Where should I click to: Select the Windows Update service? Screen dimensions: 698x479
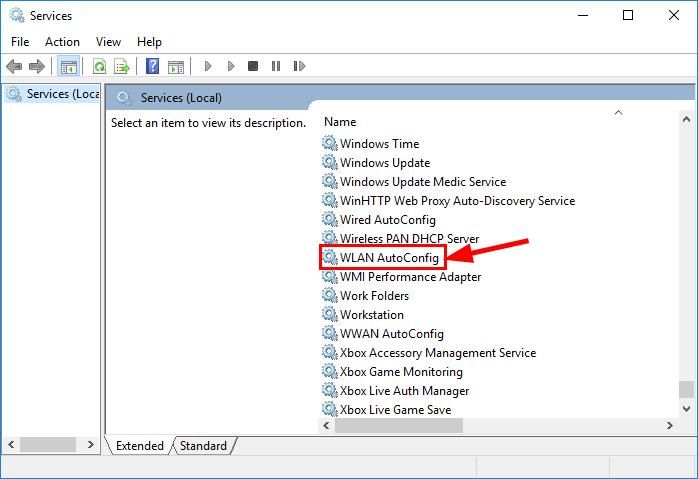click(x=384, y=163)
